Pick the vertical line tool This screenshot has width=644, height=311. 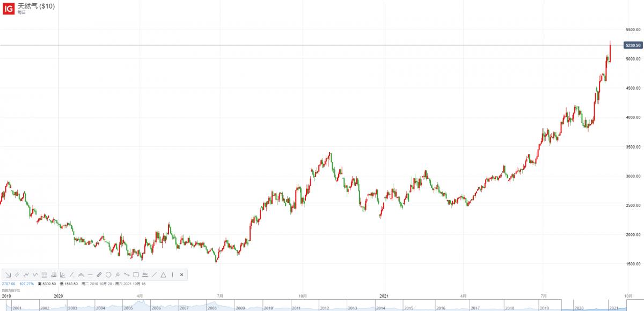click(x=172, y=275)
